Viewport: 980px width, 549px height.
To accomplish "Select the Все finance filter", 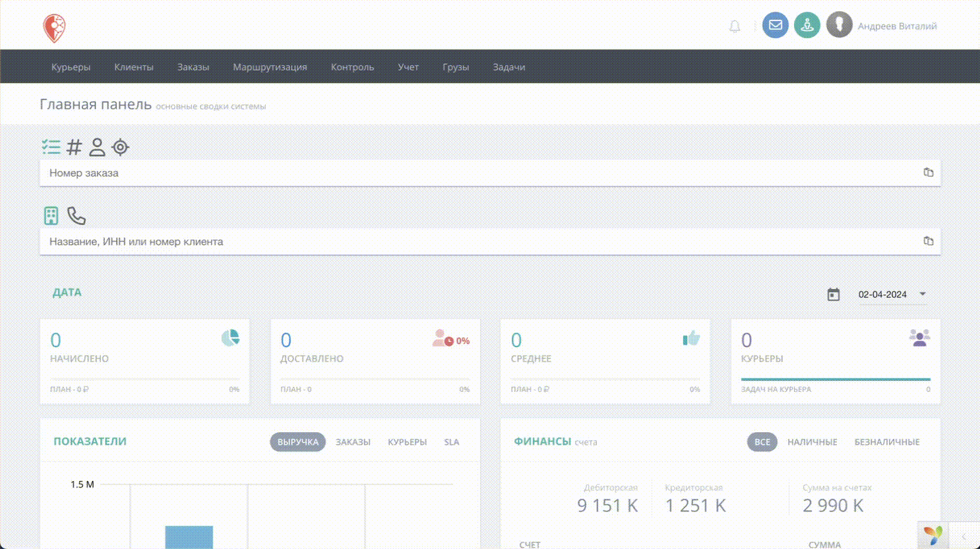I will [x=762, y=442].
